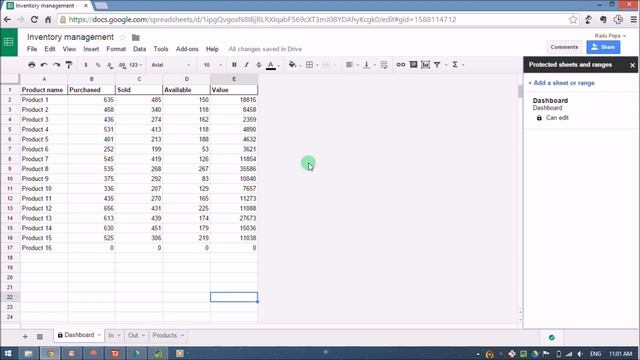This screenshot has width=640, height=360.
Task: Close the Protected sheets and ranges panel
Action: (x=632, y=65)
